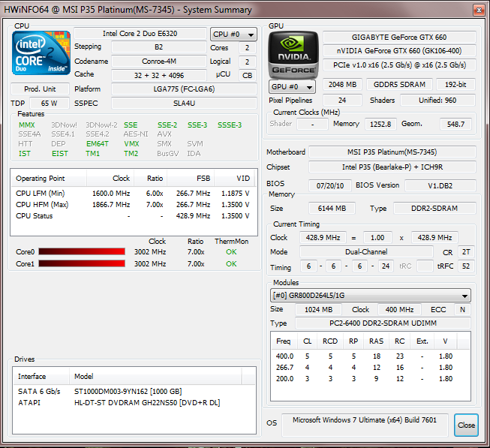
Task: Click the RAS column header in module table
Action: click(x=377, y=341)
